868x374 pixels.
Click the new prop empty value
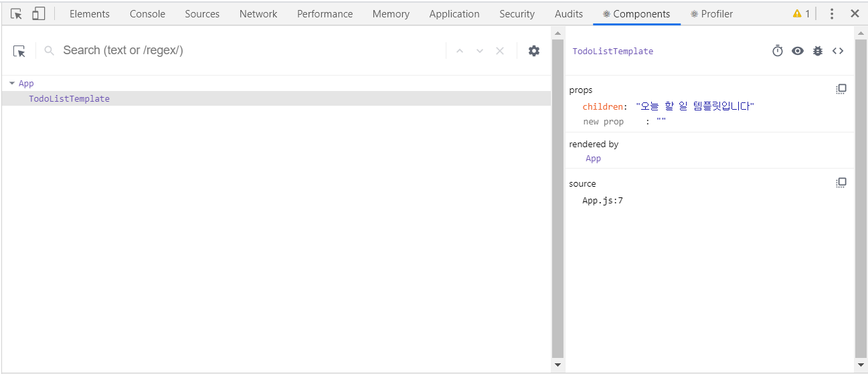(x=661, y=122)
